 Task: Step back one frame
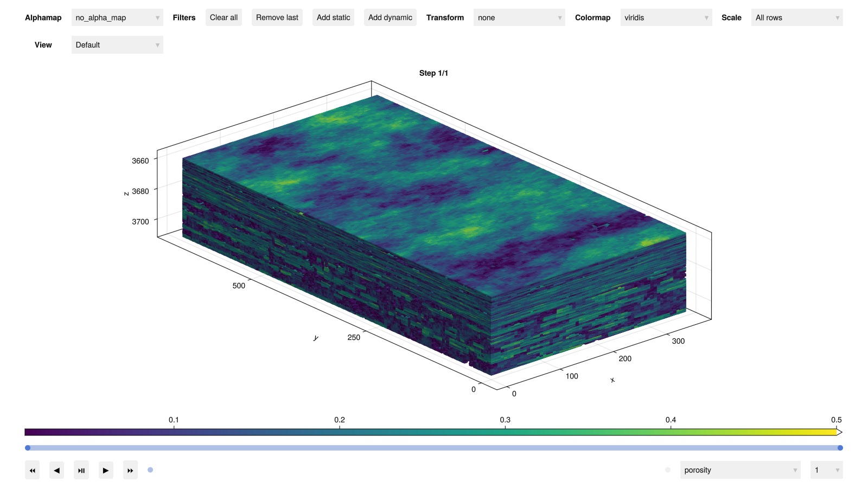56,470
